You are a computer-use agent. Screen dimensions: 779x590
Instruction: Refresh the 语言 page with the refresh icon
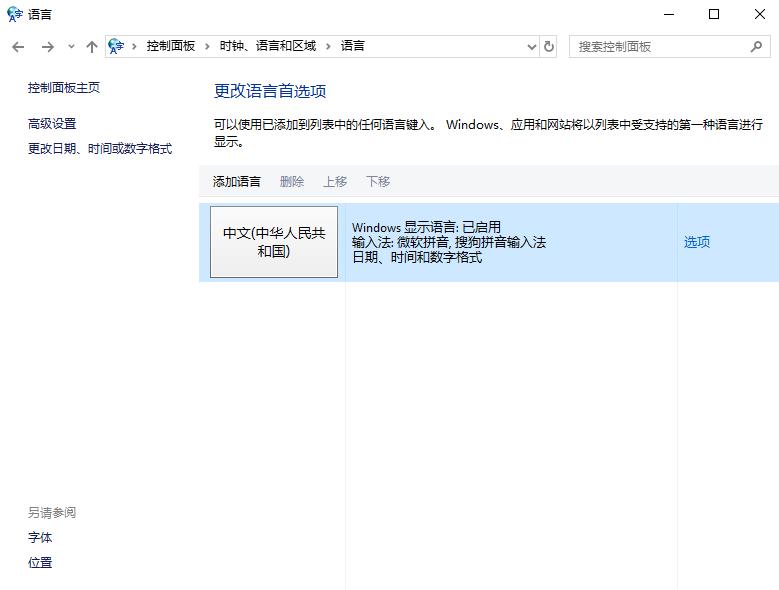(x=549, y=47)
